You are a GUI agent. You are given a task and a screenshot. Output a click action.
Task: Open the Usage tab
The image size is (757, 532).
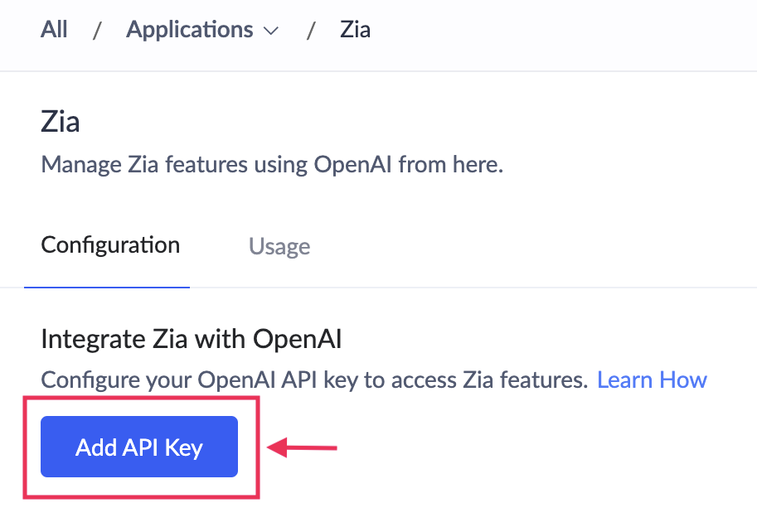pyautogui.click(x=279, y=247)
